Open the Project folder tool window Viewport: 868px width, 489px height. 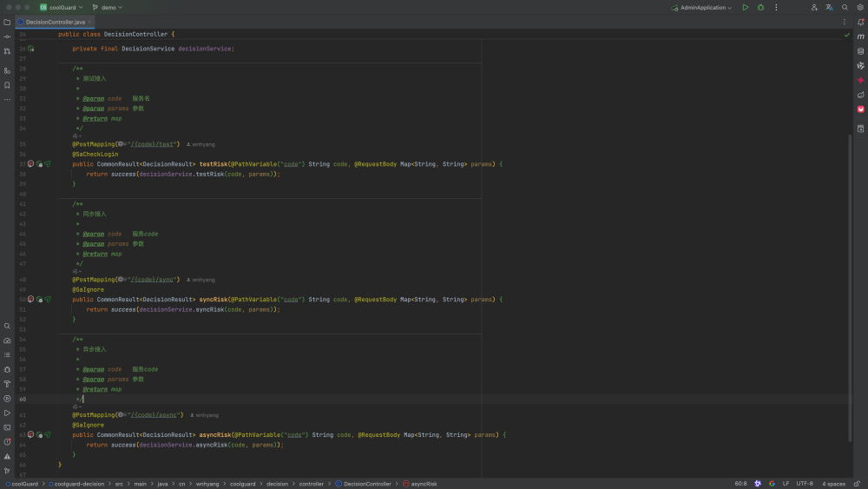click(x=7, y=22)
